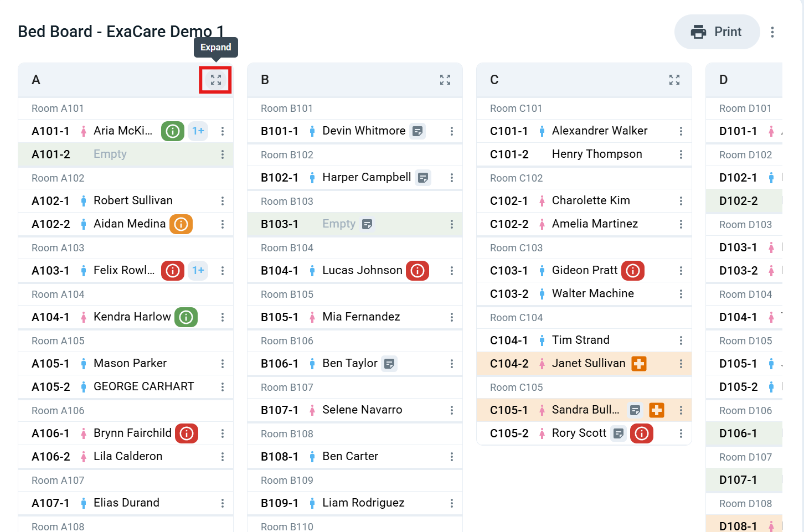This screenshot has height=532, width=804.
Task: Open page options kebab menu beside Print
Action: pyautogui.click(x=772, y=32)
